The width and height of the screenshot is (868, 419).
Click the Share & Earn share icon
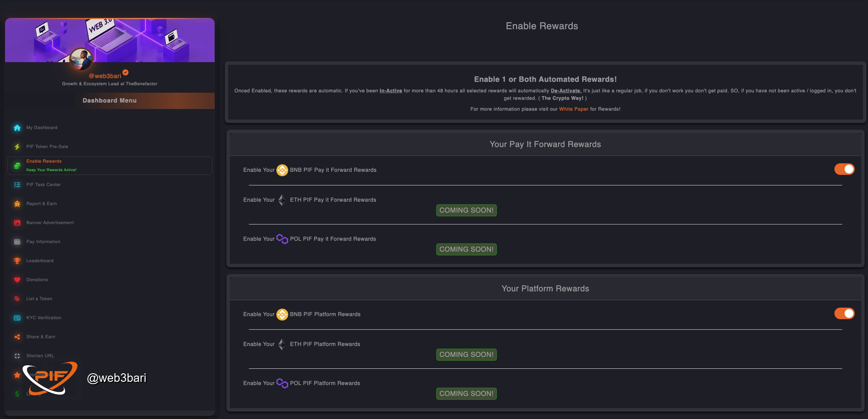point(17,337)
